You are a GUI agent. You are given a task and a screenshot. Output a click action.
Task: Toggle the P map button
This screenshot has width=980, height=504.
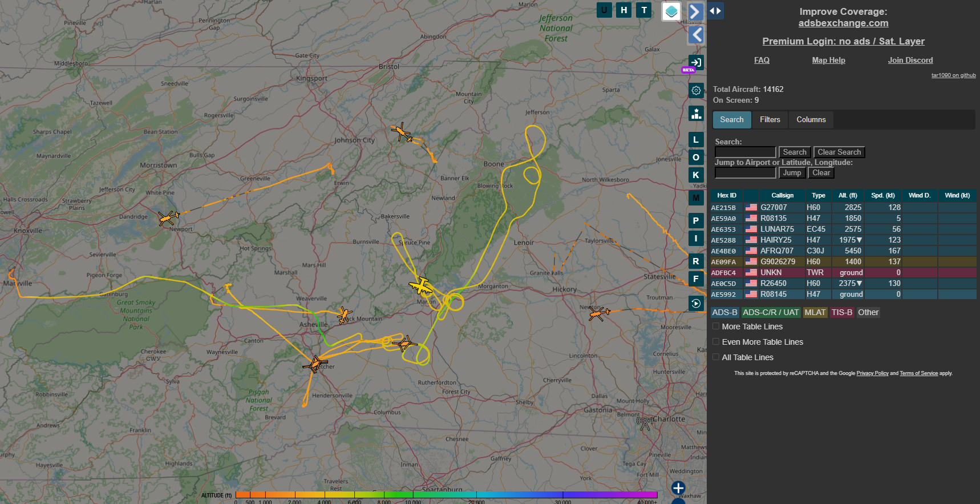(696, 220)
